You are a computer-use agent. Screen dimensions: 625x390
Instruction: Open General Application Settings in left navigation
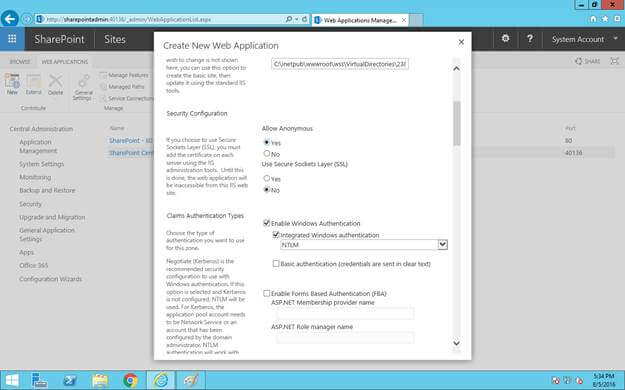[47, 234]
